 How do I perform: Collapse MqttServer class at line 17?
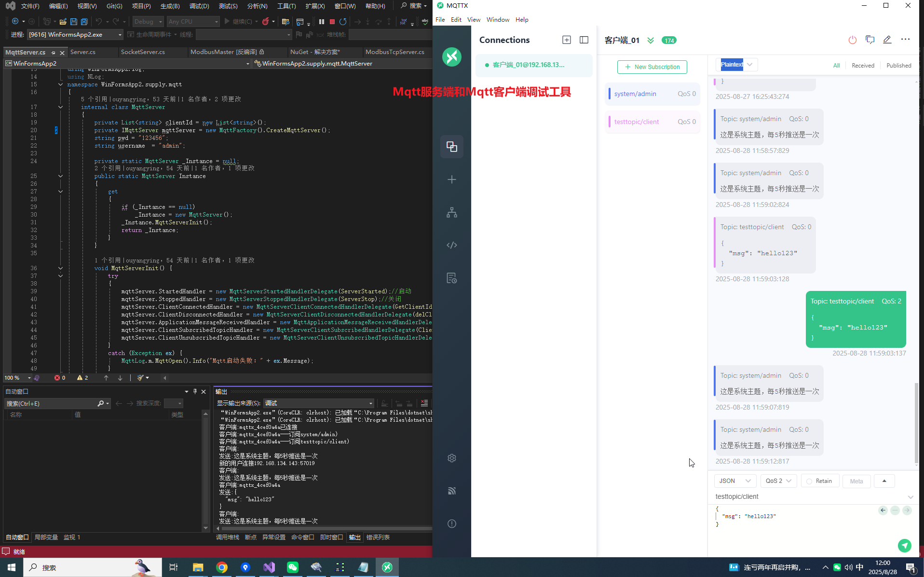click(x=60, y=107)
